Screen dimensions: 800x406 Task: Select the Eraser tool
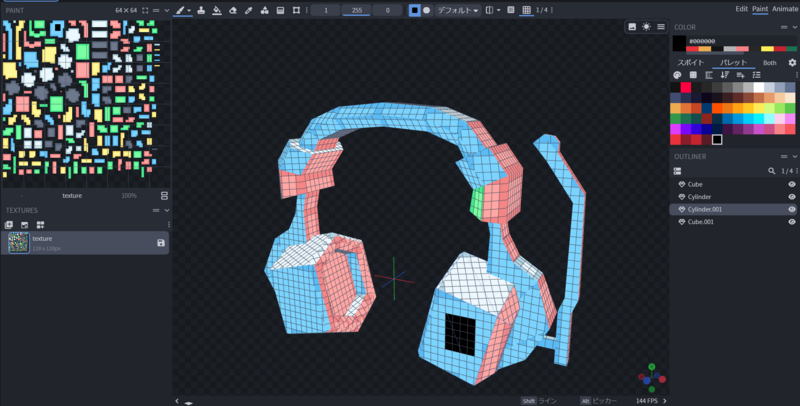pos(233,10)
